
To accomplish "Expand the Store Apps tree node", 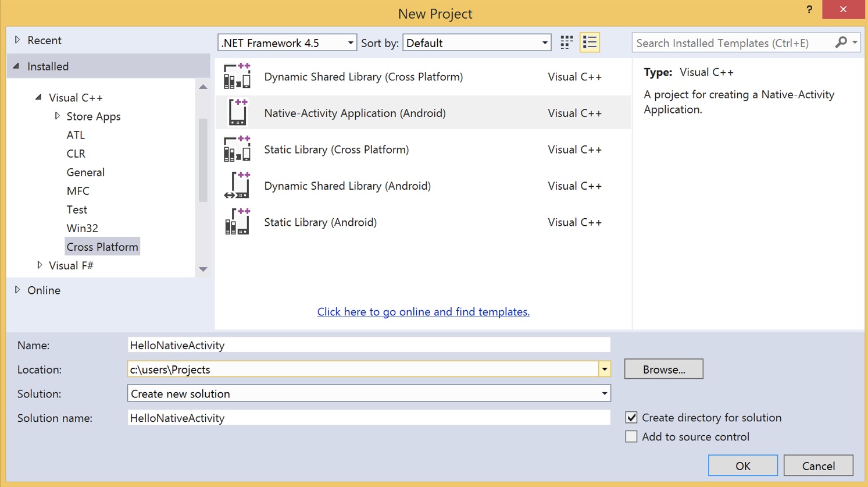I will click(x=57, y=116).
